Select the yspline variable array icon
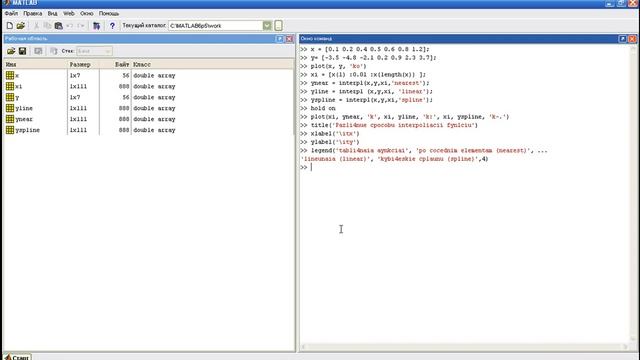The width and height of the screenshot is (640, 360). [x=10, y=130]
